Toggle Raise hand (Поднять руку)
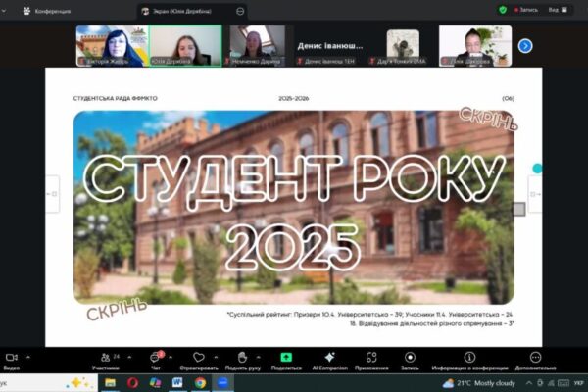This screenshot has height=392, width=588. click(243, 360)
